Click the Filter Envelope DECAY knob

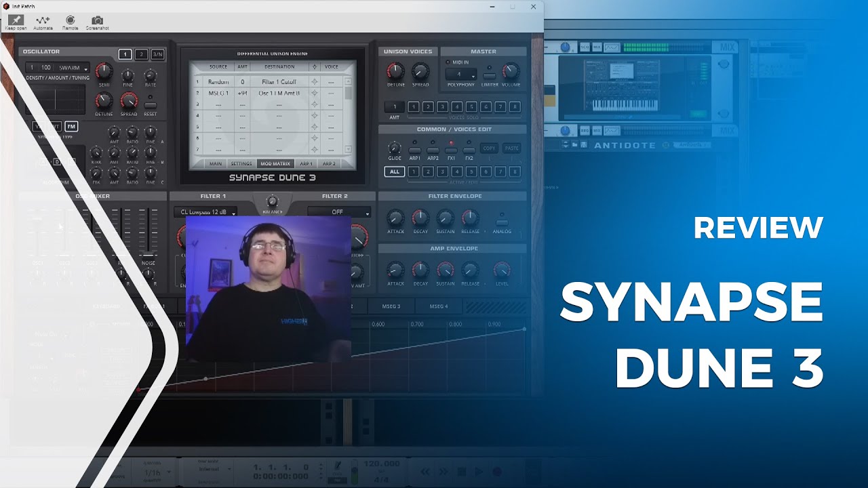[x=420, y=218]
